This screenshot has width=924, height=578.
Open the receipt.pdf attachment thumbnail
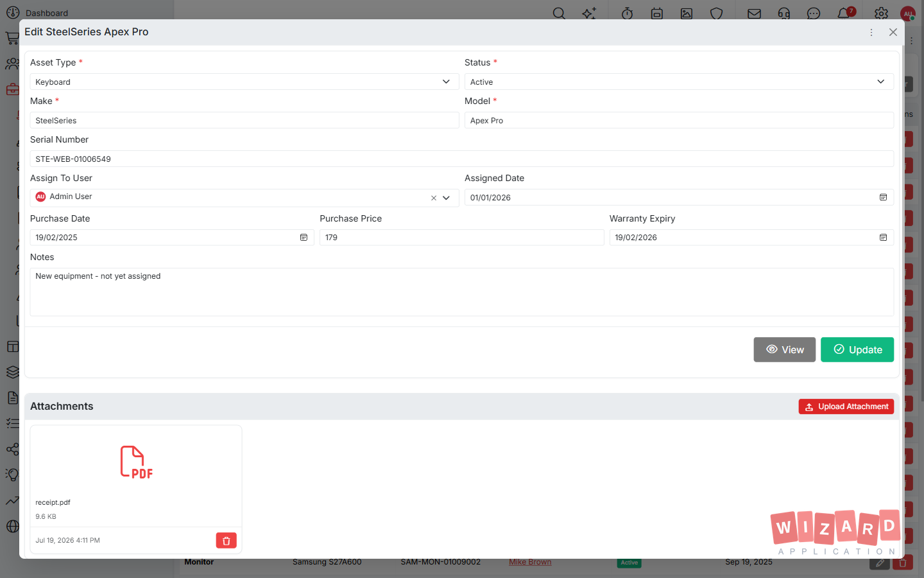pos(136,462)
